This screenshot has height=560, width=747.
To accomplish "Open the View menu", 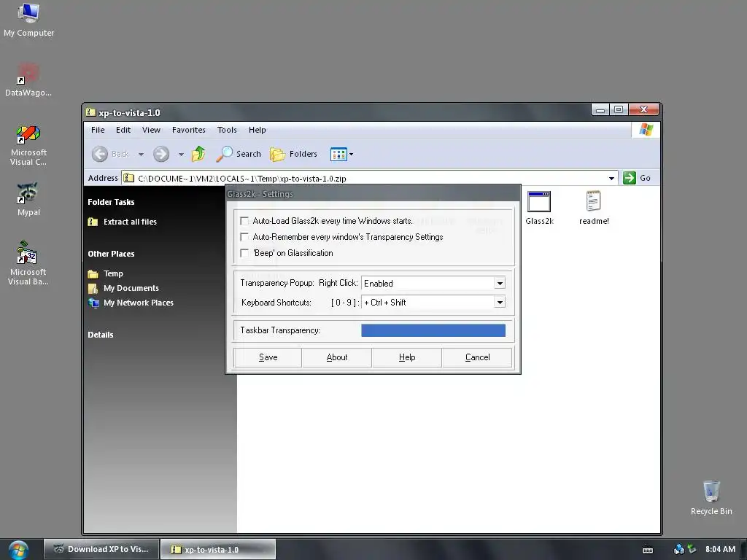I will [151, 130].
